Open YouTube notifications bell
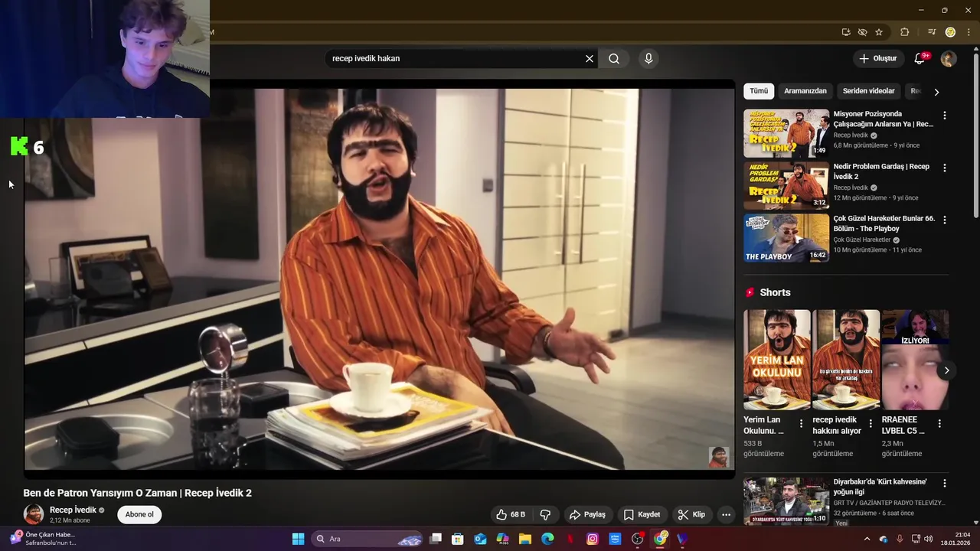This screenshot has height=551, width=980. click(920, 58)
